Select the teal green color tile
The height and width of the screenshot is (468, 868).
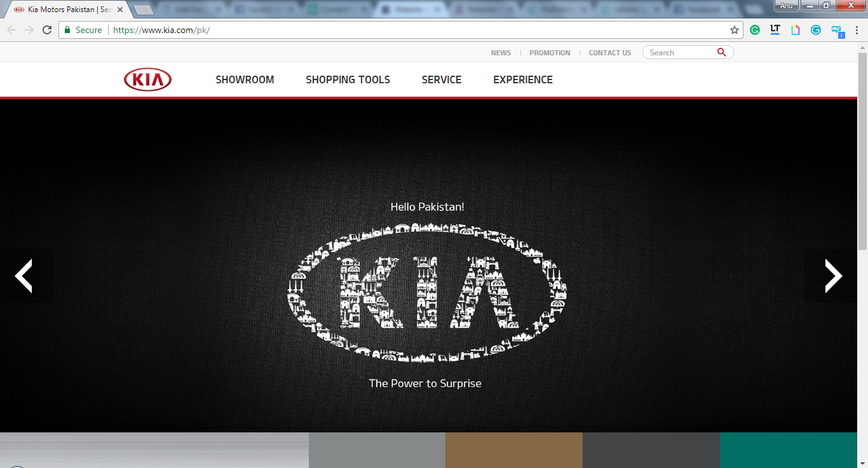789,450
